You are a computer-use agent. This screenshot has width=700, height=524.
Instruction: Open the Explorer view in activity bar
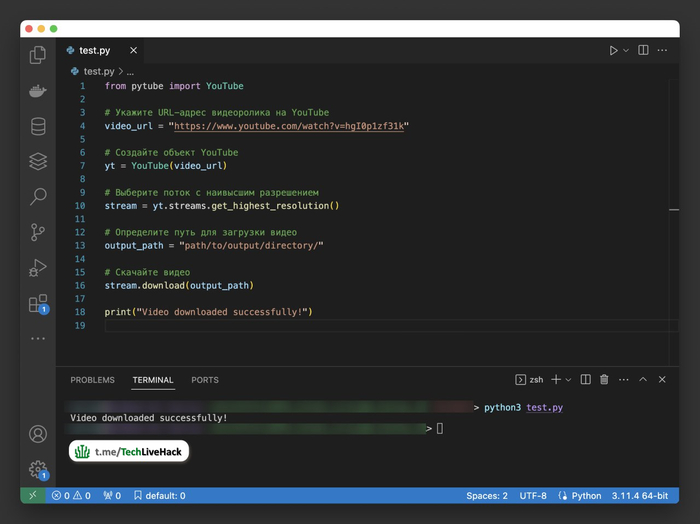(x=38, y=55)
